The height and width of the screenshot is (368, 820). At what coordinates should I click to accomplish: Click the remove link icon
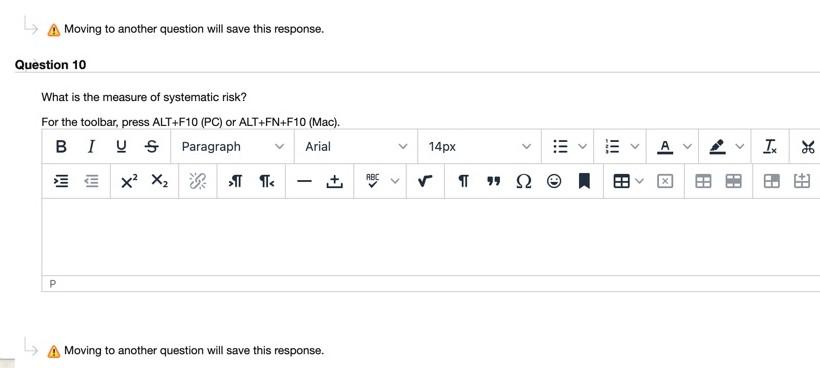(197, 181)
